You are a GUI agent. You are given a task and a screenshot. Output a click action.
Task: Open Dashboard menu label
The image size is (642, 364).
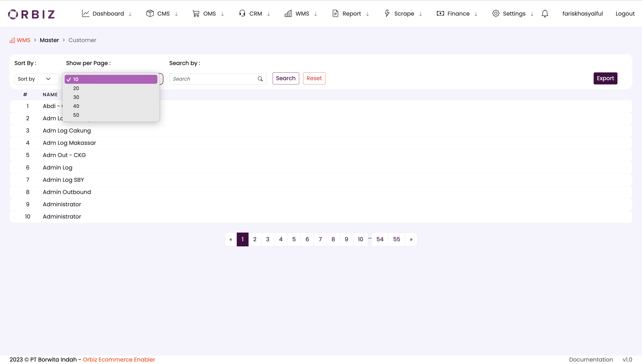(108, 14)
